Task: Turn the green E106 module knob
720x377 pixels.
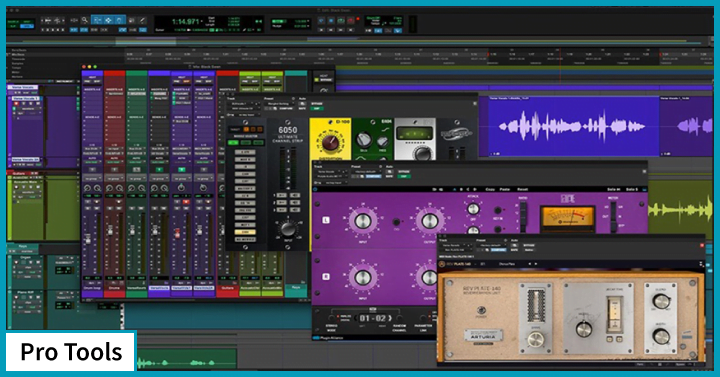Action: click(364, 139)
